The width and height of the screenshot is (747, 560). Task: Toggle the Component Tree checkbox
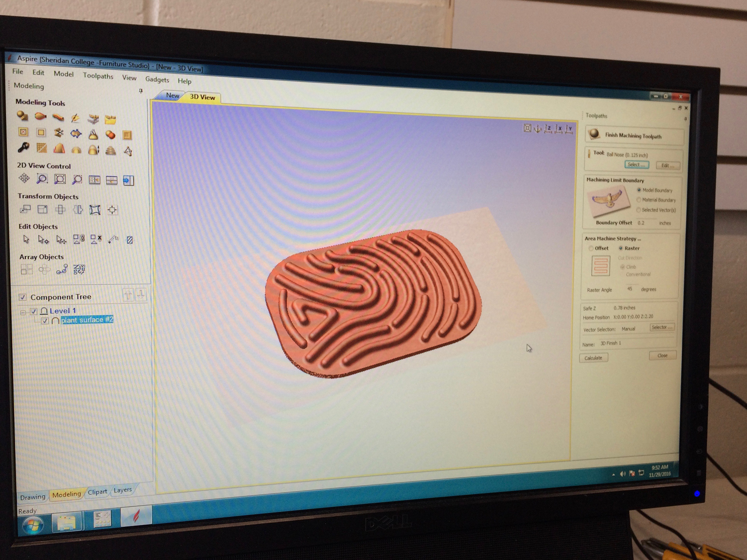pos(23,297)
